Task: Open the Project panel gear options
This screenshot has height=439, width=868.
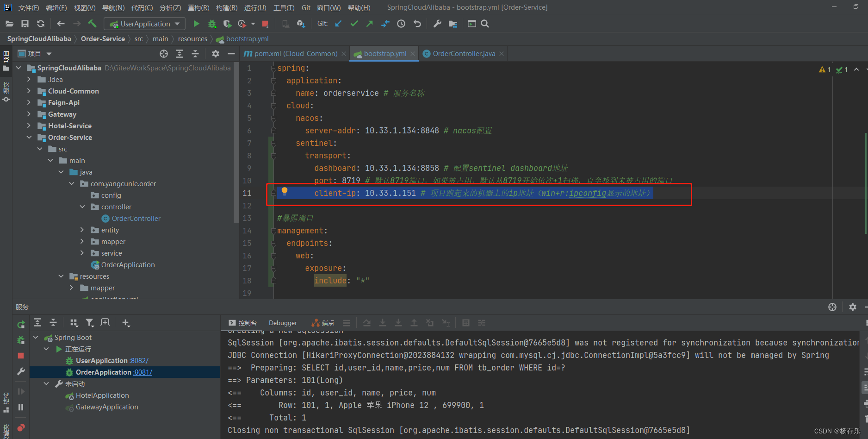Action: pos(216,54)
